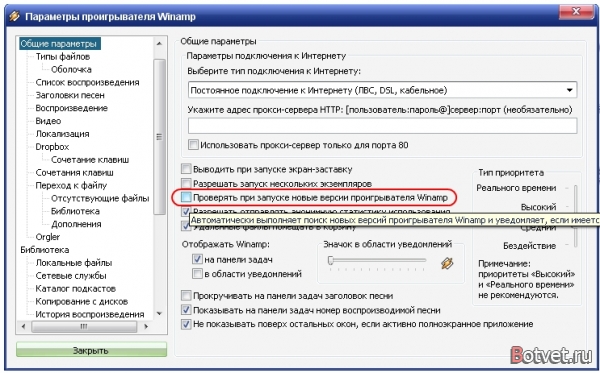This screenshot has width=600, height=373.
Task: Click the 'Реального времени' priority label
Action: coord(516,188)
